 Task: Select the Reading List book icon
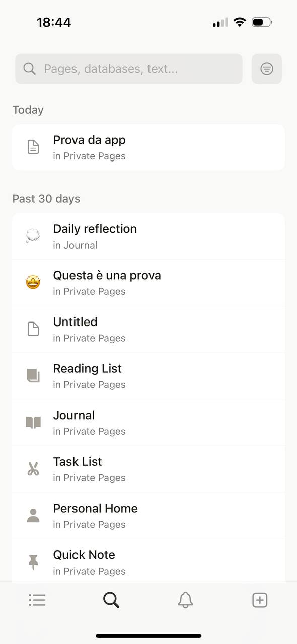pos(32,375)
